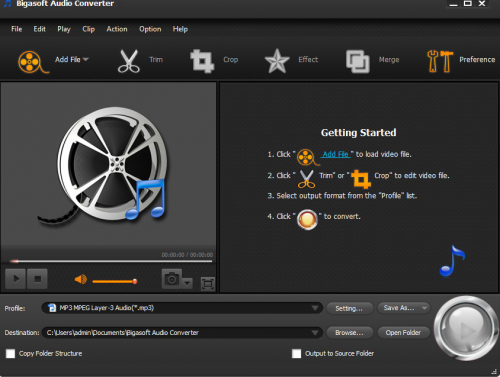Mute audio via the speaker icon
500x377 pixels.
point(81,279)
